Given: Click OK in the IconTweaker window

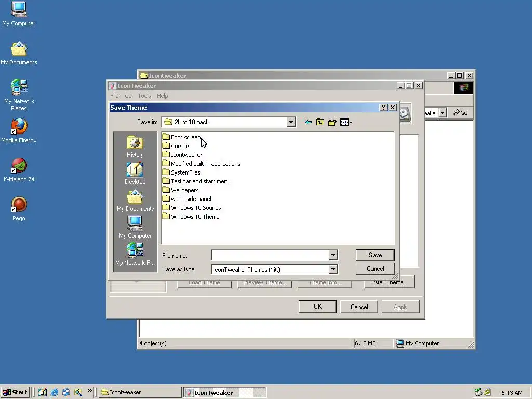Looking at the screenshot, I should click(x=317, y=307).
